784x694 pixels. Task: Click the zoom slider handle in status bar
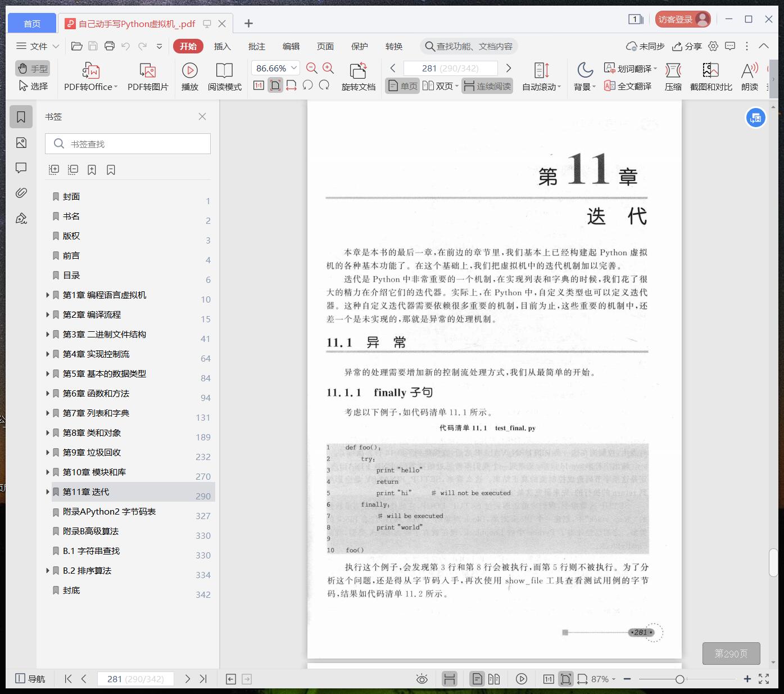[x=680, y=679]
